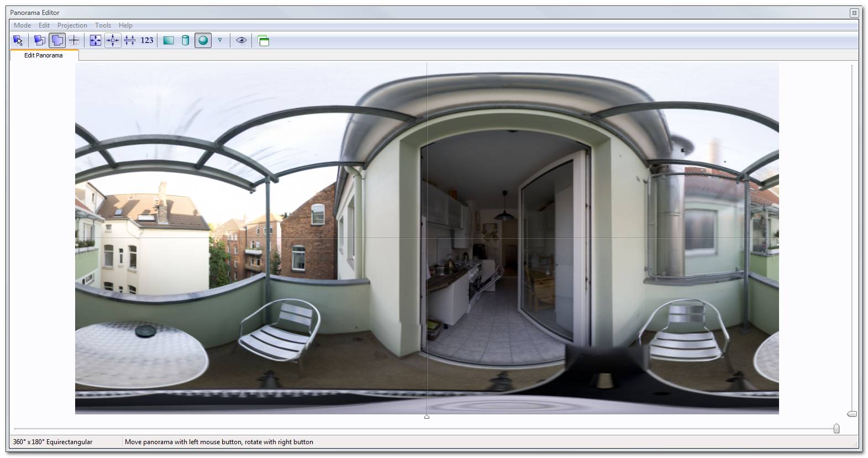Switch to the Edit Panorama tab
Viewport: 868px width, 458px height.
click(x=44, y=55)
